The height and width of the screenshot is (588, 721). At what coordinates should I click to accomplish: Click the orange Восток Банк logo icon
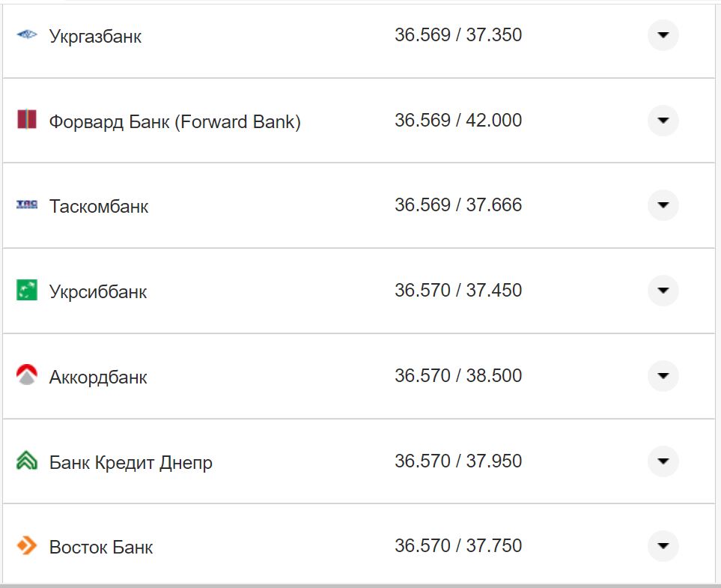coord(27,546)
